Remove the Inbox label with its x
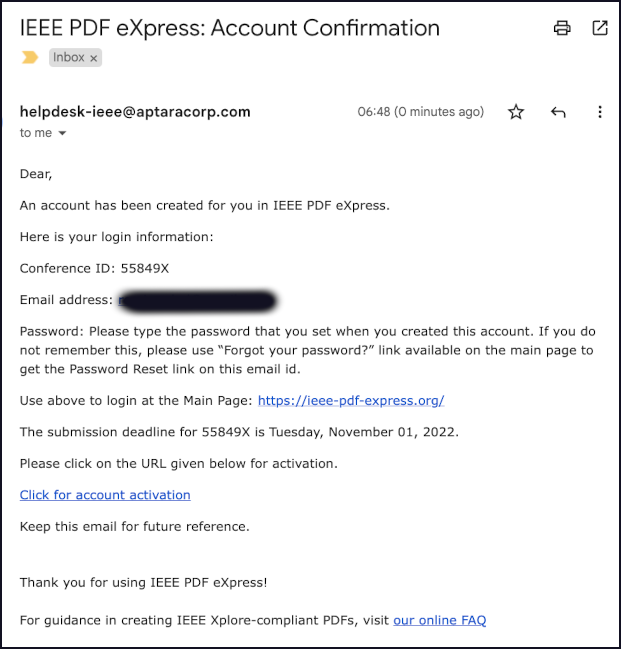The height and width of the screenshot is (649, 621). (94, 59)
